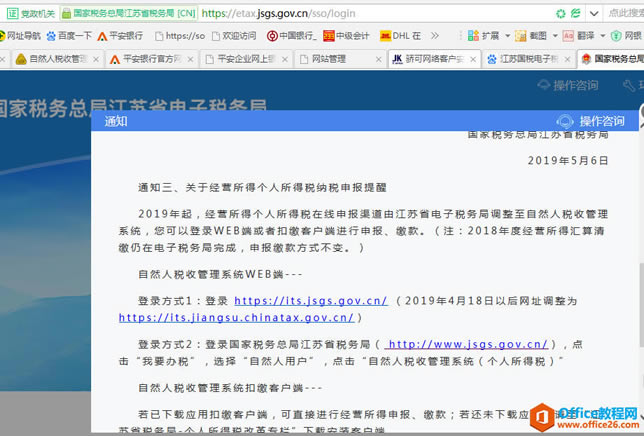Close the 江苏国税电子 tab
Image resolution: width=644 pixels, height=436 pixels.
(x=568, y=60)
